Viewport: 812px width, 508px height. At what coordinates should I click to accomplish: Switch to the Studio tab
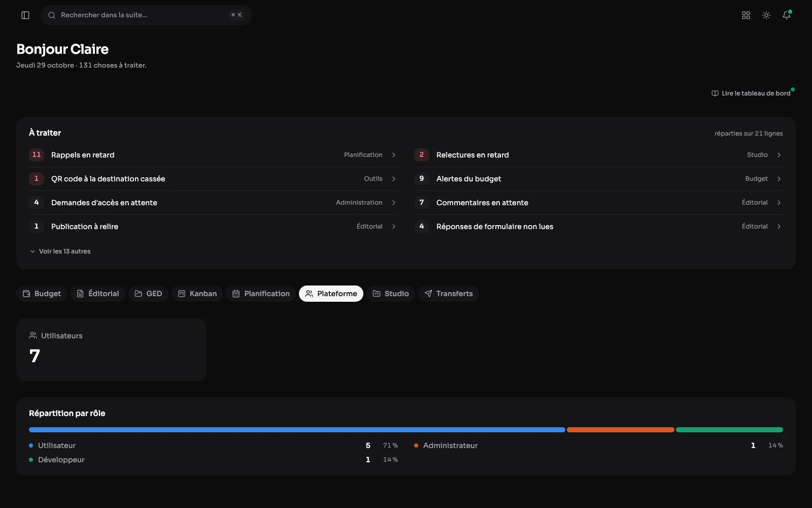pyautogui.click(x=391, y=294)
